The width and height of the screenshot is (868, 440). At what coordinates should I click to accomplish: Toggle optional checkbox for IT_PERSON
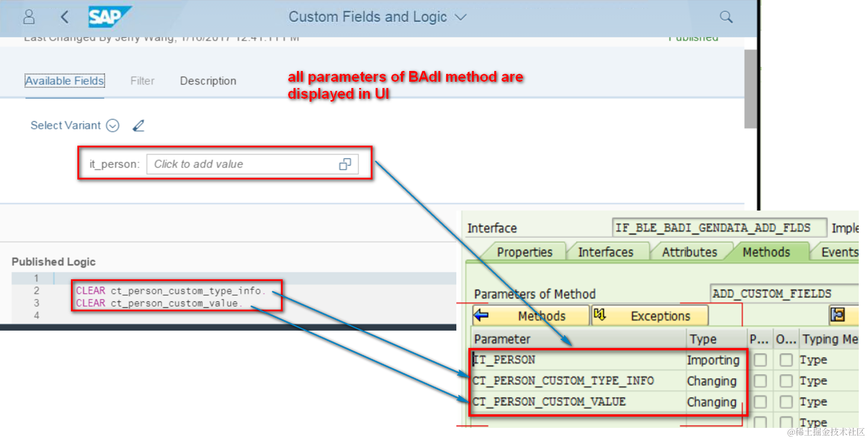click(x=786, y=360)
